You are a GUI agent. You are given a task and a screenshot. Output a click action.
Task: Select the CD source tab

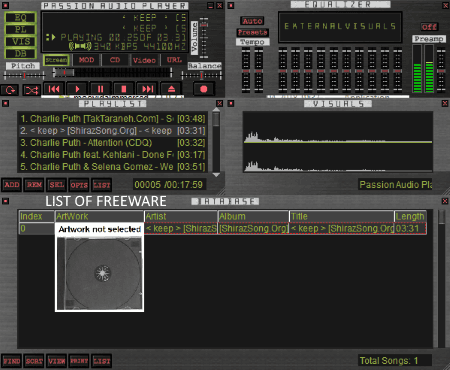pos(115,60)
